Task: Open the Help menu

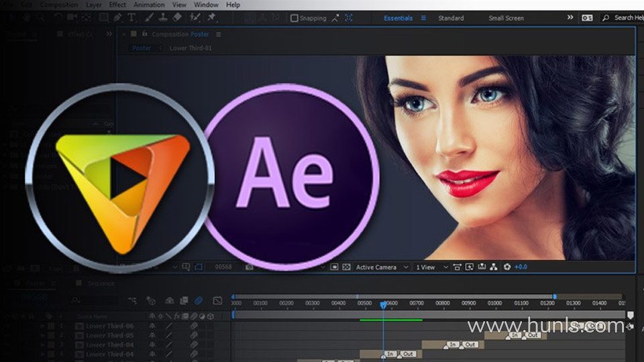Action: click(233, 5)
